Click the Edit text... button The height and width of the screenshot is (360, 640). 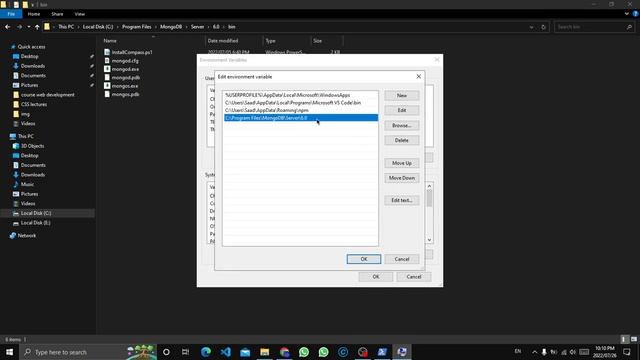click(x=402, y=200)
